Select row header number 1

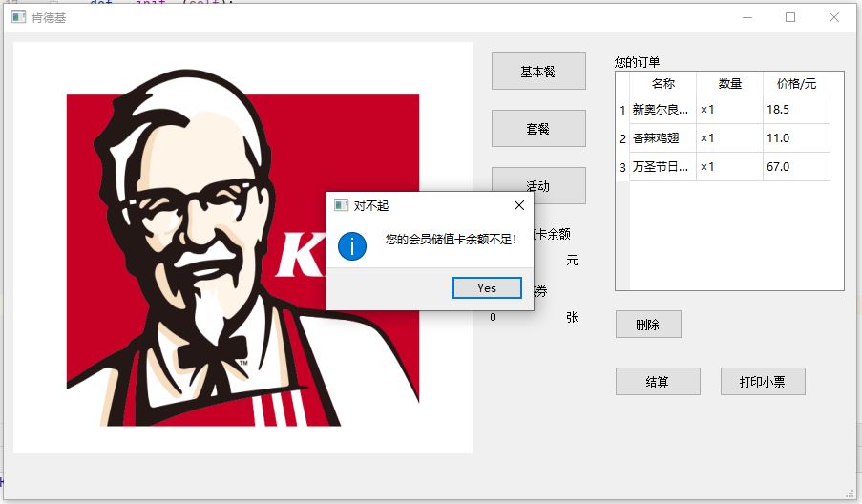click(x=622, y=110)
